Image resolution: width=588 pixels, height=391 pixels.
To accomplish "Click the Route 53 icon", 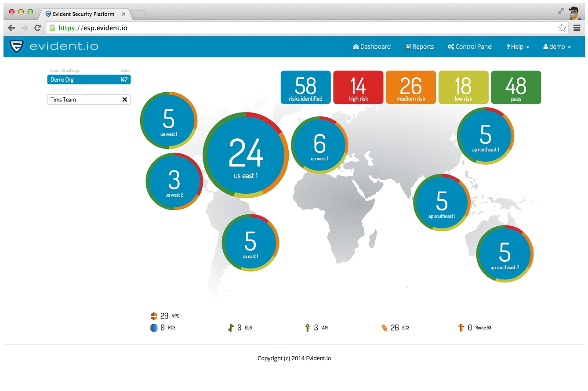I will pyautogui.click(x=461, y=328).
